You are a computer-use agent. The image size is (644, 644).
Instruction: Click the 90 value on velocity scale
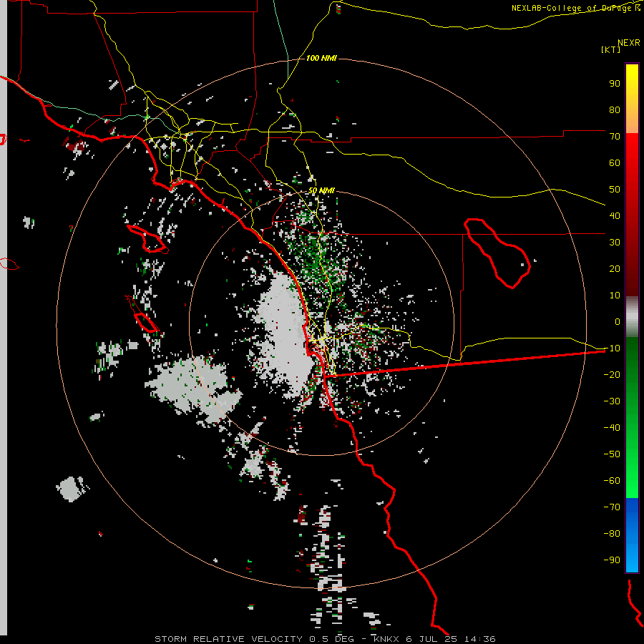(615, 84)
